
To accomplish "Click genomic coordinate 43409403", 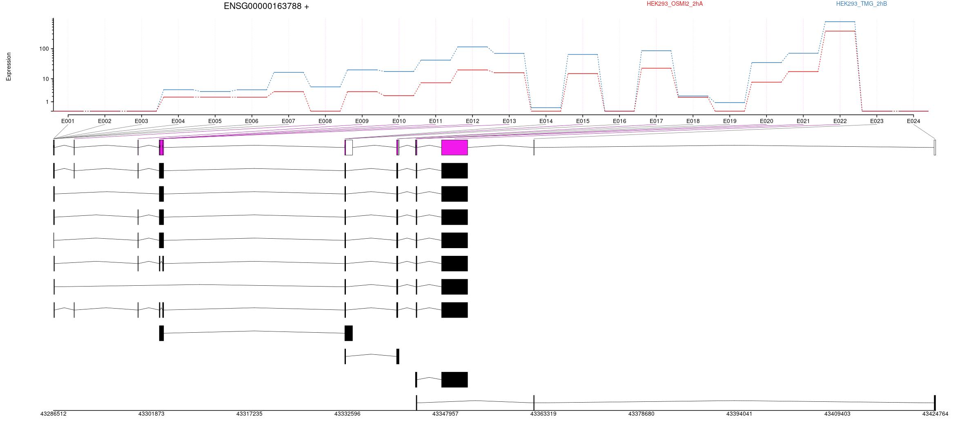I will pos(837,414).
